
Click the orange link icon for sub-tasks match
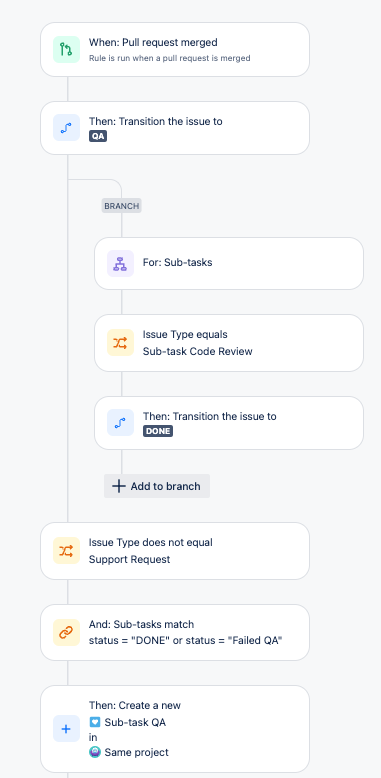point(66,632)
